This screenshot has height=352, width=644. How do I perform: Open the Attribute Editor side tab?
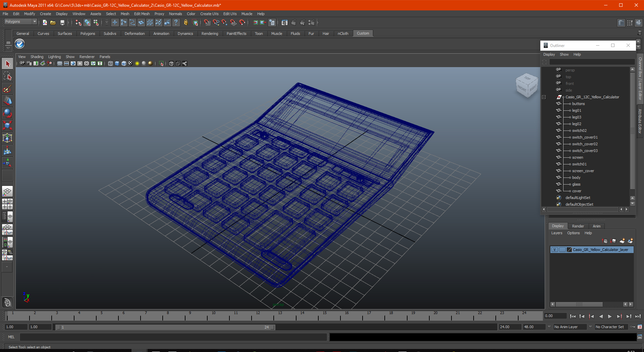(640, 121)
